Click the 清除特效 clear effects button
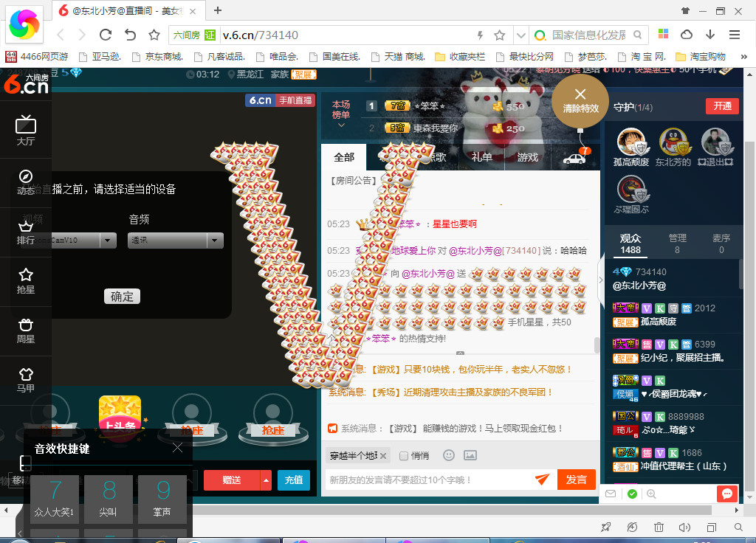This screenshot has width=756, height=543. tap(580, 101)
